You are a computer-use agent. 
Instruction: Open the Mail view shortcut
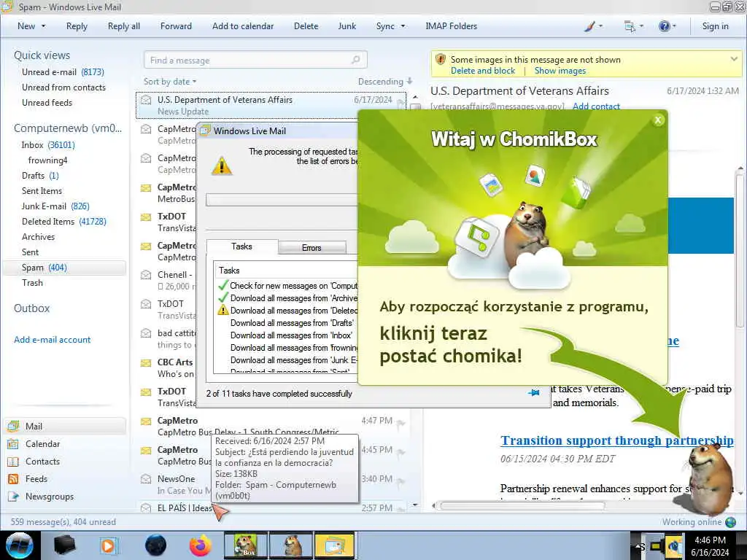pyautogui.click(x=65, y=426)
